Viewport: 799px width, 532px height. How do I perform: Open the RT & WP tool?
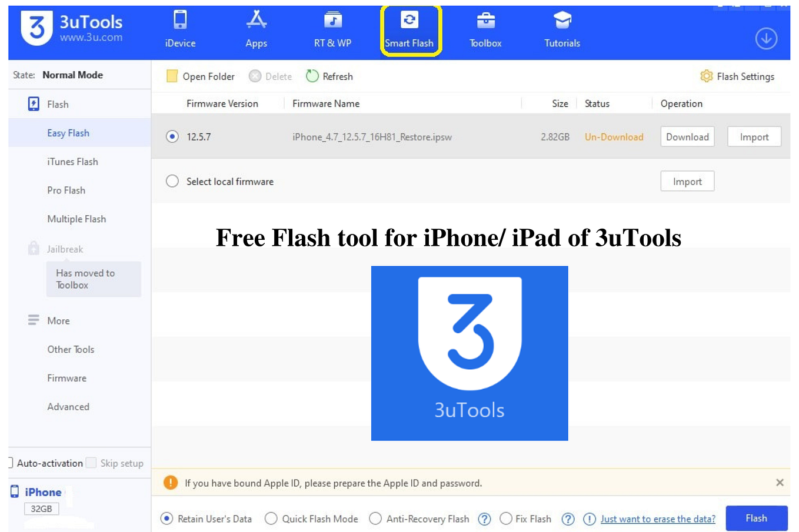[x=332, y=29]
